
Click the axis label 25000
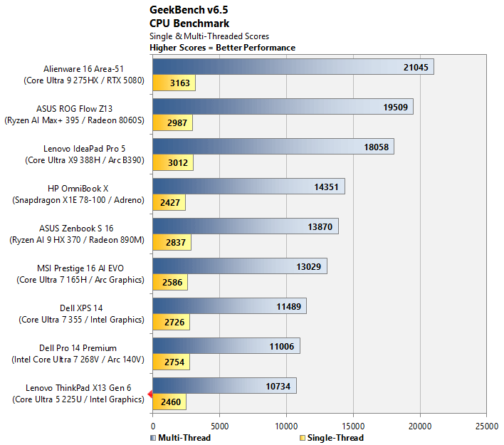[x=487, y=426]
